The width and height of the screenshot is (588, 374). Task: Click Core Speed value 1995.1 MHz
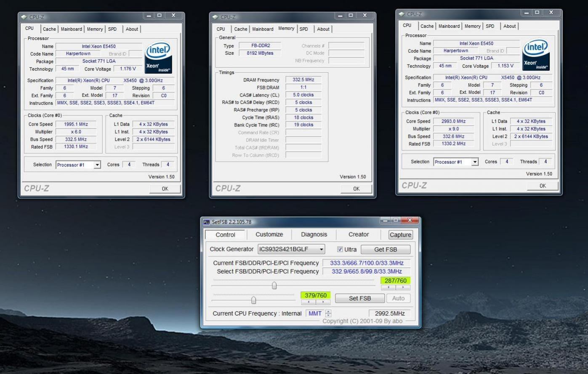pyautogui.click(x=76, y=124)
